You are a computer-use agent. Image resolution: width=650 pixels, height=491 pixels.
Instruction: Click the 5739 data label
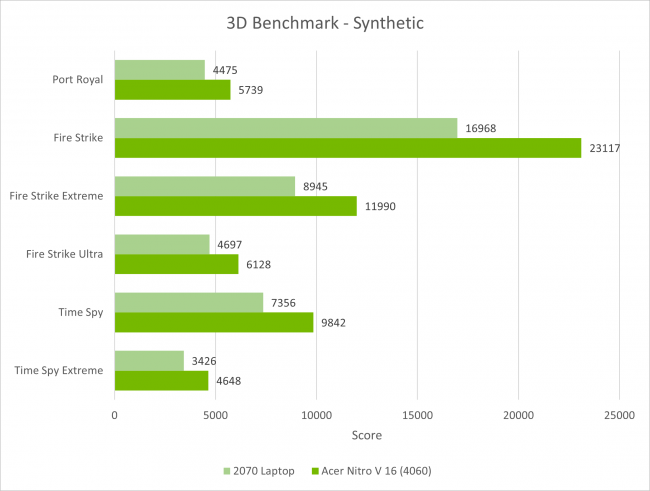tap(250, 90)
